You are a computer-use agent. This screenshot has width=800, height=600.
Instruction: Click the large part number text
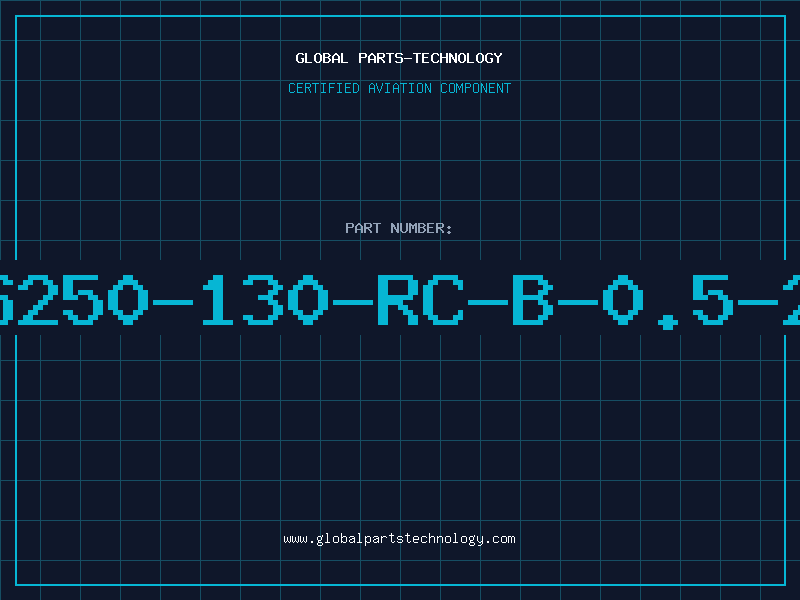(x=400, y=301)
